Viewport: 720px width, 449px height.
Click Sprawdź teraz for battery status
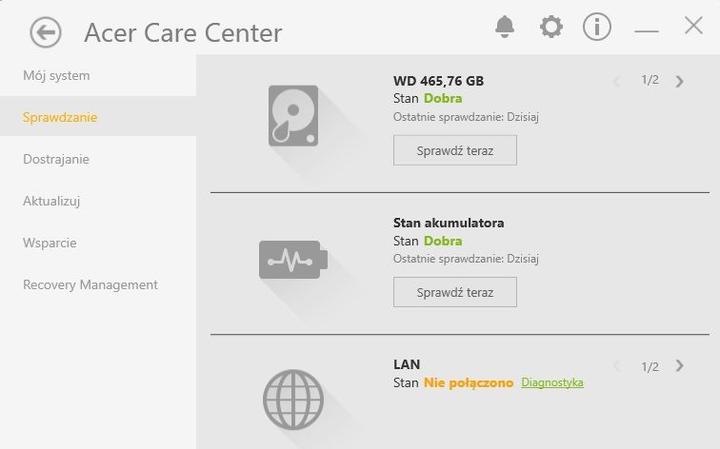point(455,292)
